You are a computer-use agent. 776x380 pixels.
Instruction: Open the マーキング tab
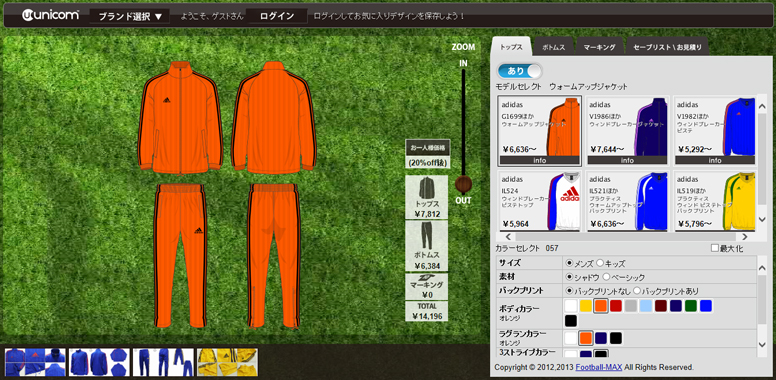click(599, 47)
